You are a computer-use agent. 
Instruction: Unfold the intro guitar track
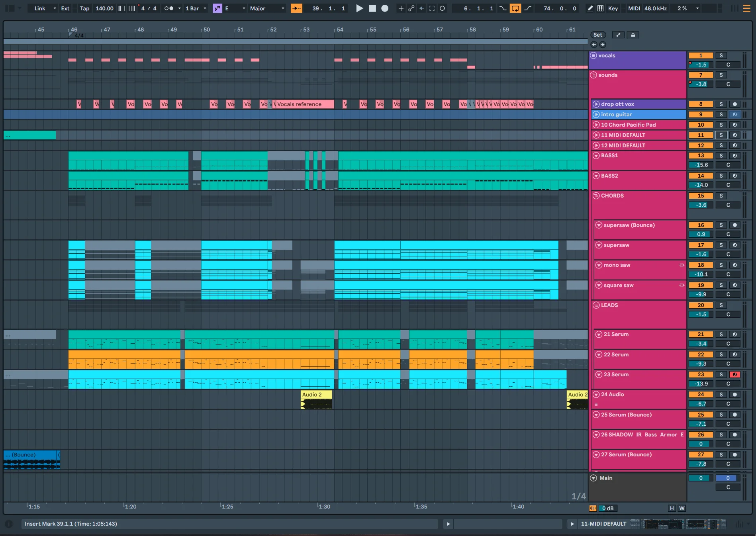(596, 115)
